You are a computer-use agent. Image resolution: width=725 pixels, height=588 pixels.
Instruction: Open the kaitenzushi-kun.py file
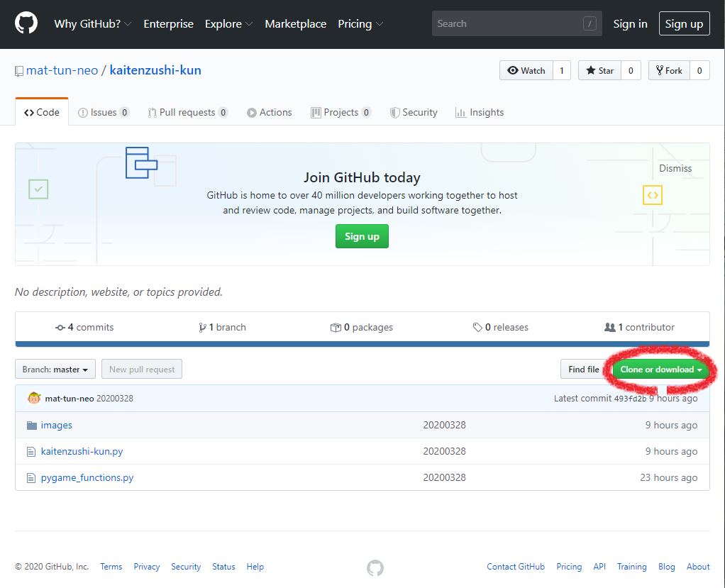(82, 452)
